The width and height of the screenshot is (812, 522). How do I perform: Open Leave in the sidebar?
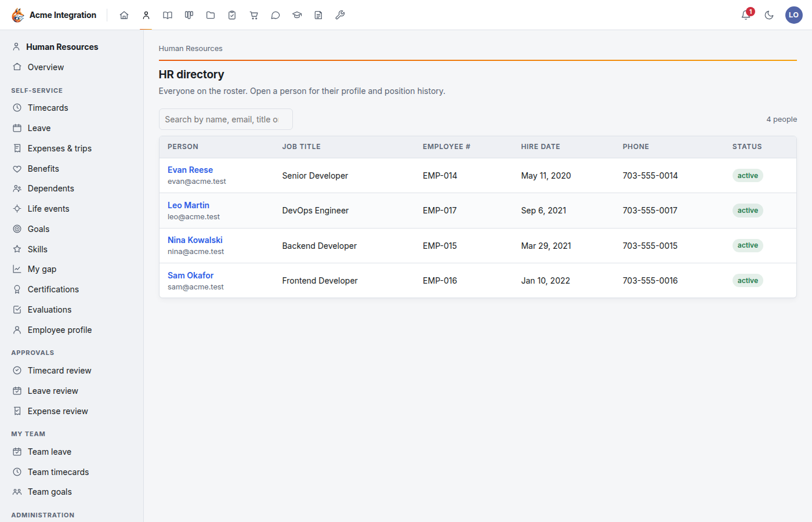tap(71, 128)
